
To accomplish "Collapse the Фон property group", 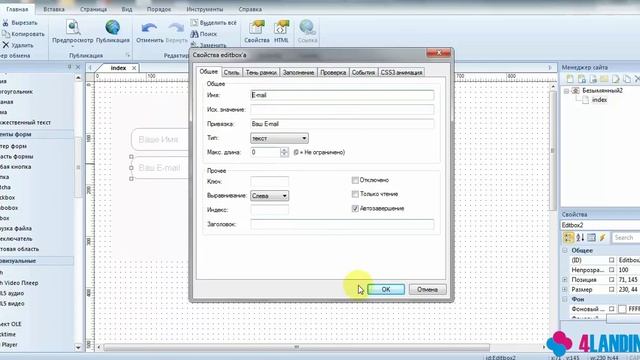I will click(565, 299).
